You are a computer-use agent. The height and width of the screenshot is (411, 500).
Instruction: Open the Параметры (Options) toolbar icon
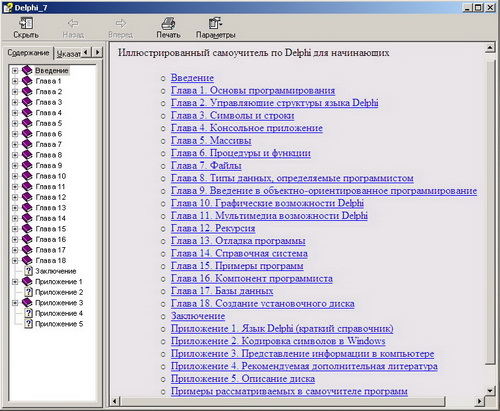pyautogui.click(x=215, y=23)
